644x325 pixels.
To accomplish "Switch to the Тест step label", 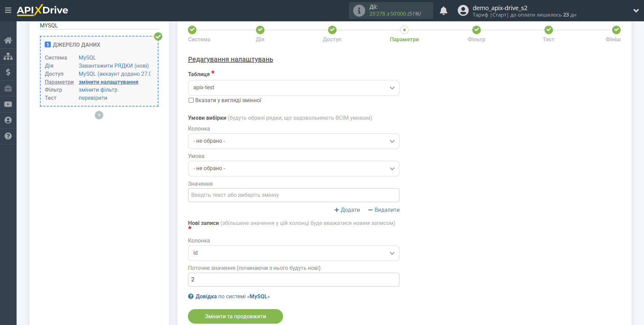I will coord(549,40).
